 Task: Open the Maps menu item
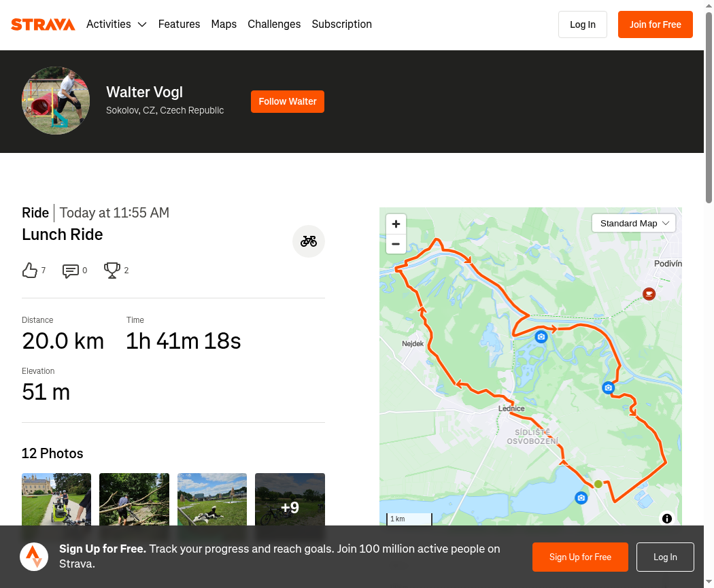[224, 24]
